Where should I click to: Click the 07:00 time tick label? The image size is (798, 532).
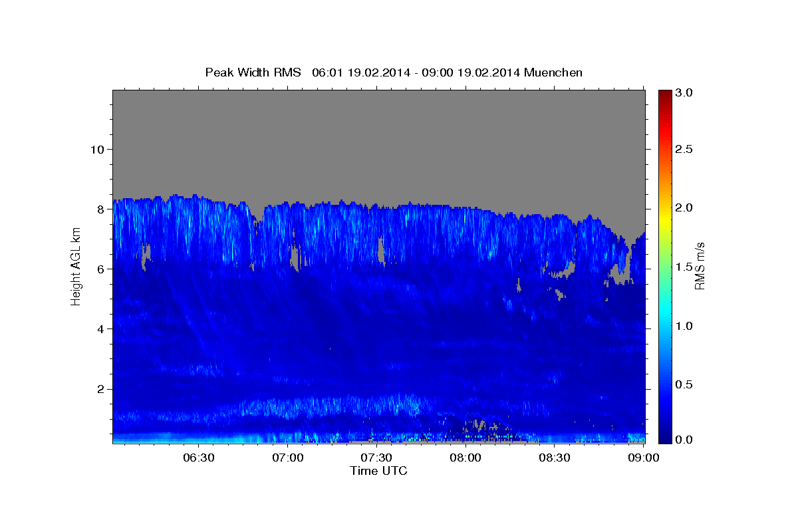tap(289, 458)
